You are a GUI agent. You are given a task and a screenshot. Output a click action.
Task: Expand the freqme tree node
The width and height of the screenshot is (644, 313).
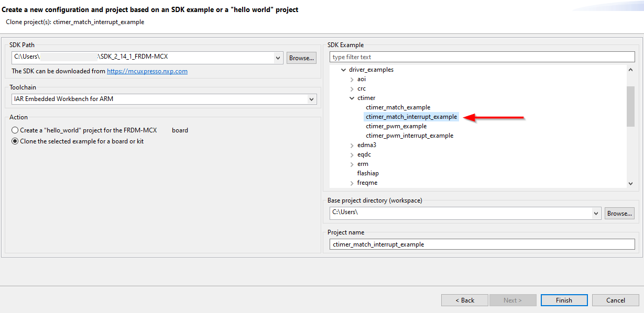click(352, 183)
